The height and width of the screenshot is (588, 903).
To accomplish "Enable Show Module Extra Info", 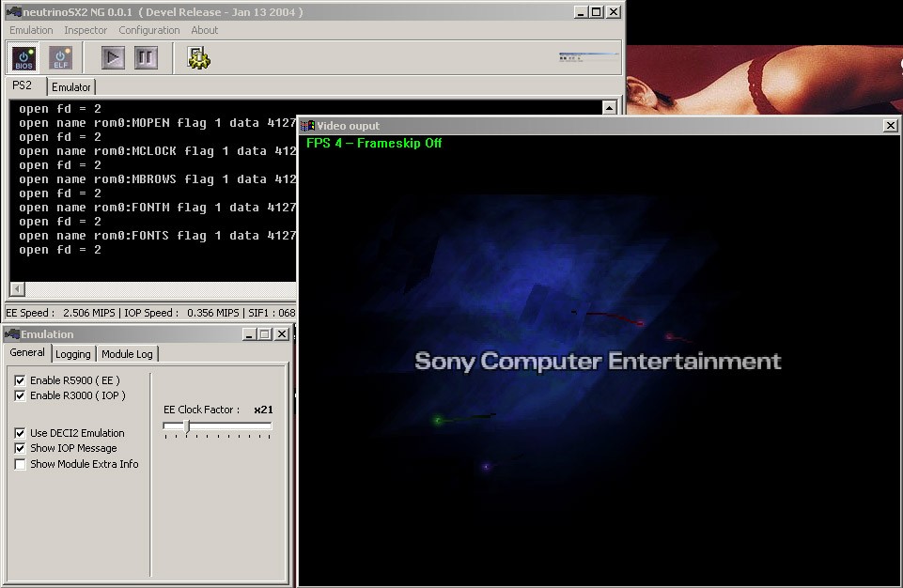I will (20, 464).
